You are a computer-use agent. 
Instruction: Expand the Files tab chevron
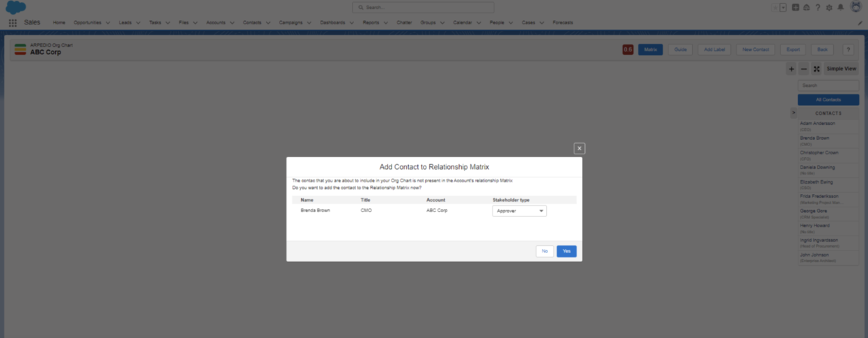[x=195, y=22]
